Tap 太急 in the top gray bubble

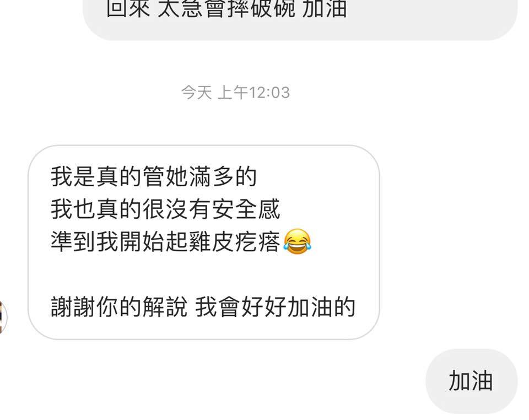[181, 8]
